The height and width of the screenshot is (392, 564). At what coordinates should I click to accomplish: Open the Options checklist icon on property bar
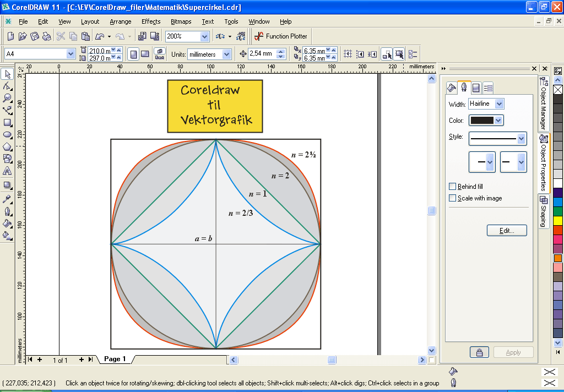[x=413, y=55]
